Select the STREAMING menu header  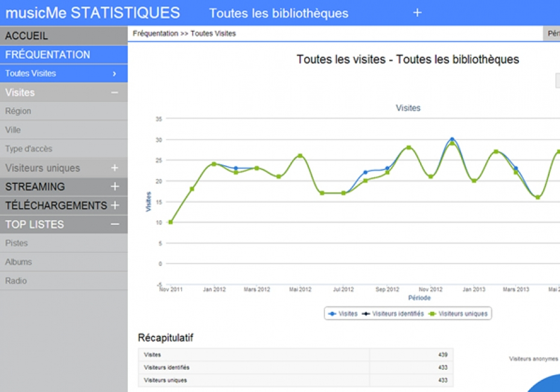[x=63, y=186]
